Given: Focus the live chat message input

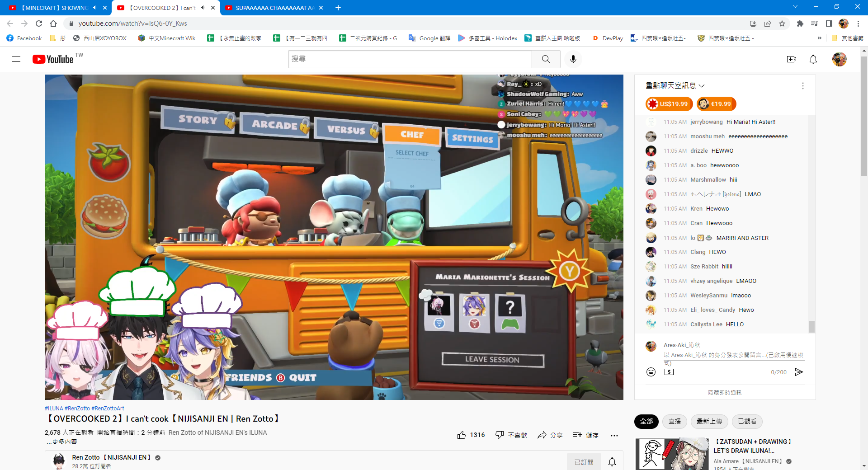Looking at the screenshot, I should (x=734, y=358).
